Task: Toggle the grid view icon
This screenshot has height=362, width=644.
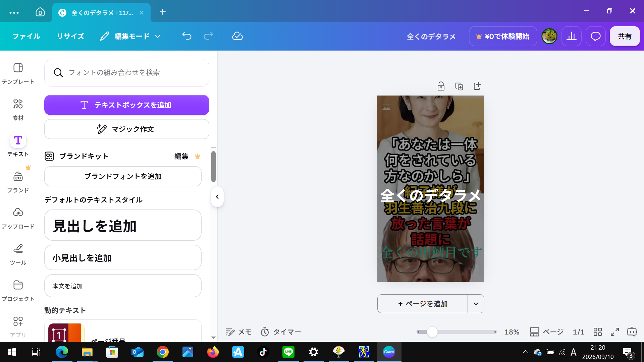Action: (598, 332)
